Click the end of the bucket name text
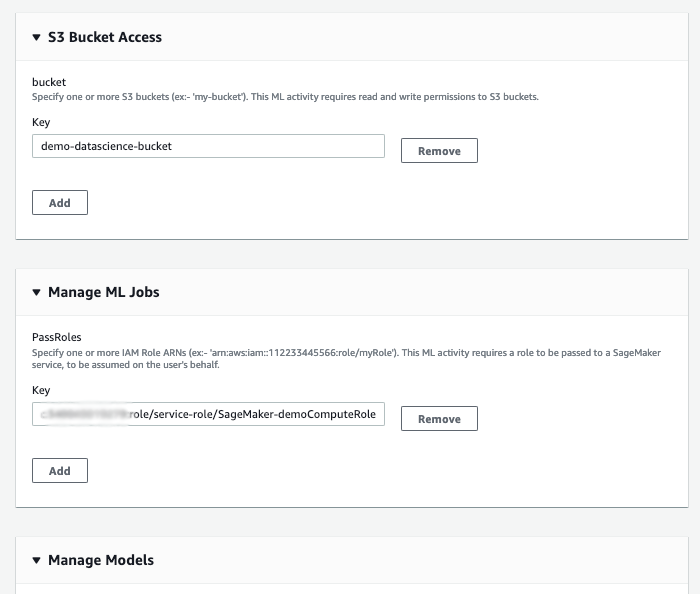The height and width of the screenshot is (594, 700). pyautogui.click(x=172, y=146)
